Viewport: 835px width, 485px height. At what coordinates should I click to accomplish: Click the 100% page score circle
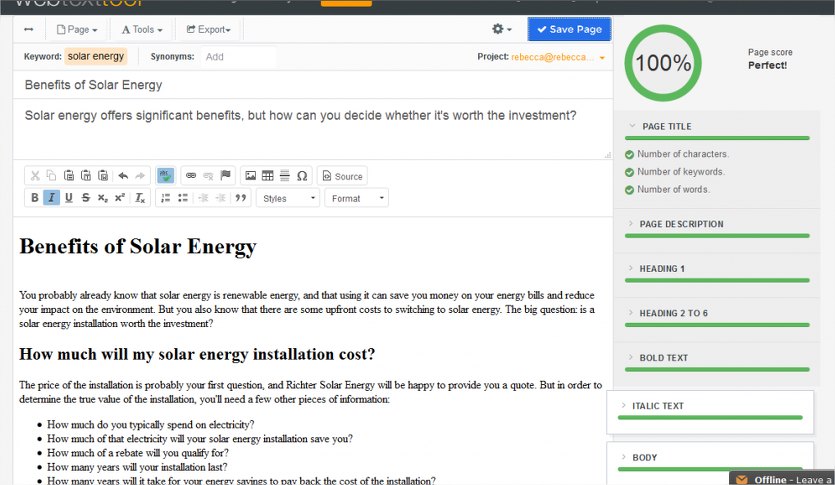pos(663,63)
